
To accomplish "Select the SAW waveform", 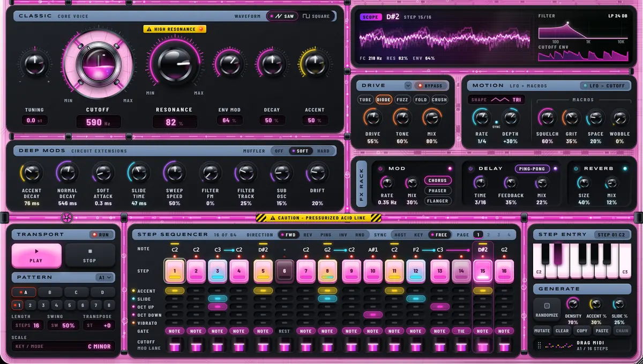I will [x=282, y=16].
